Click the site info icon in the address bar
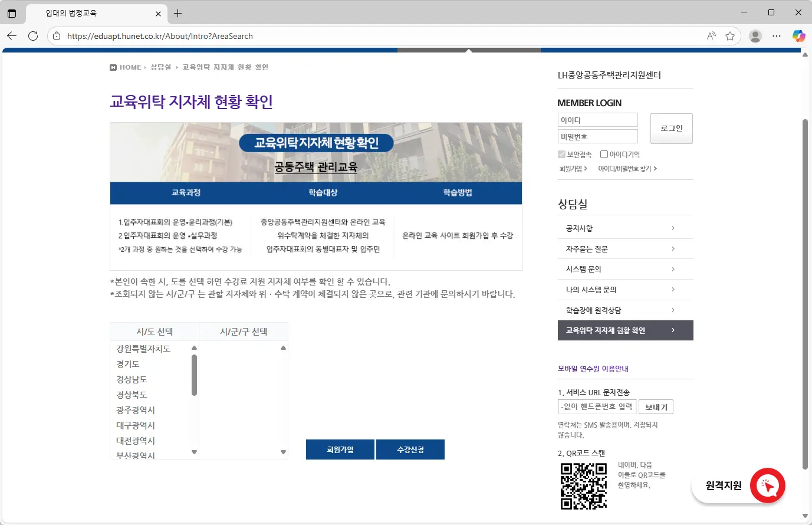The image size is (812, 525). [55, 36]
